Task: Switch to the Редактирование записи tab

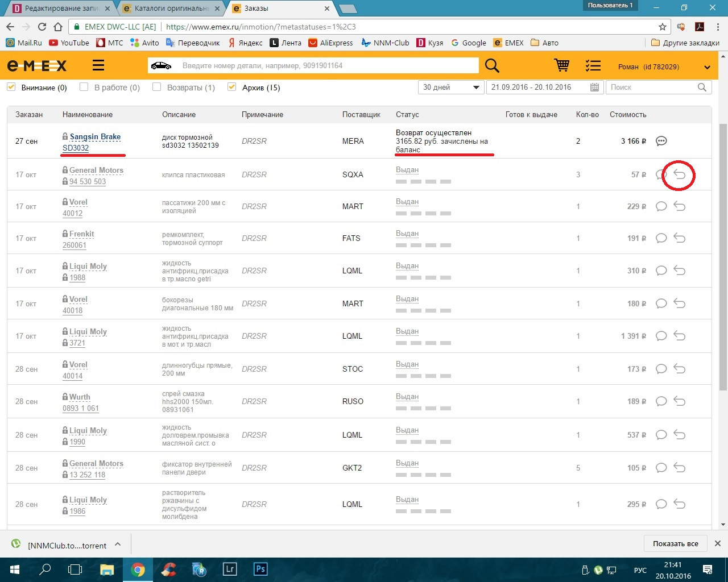Action: [61, 9]
